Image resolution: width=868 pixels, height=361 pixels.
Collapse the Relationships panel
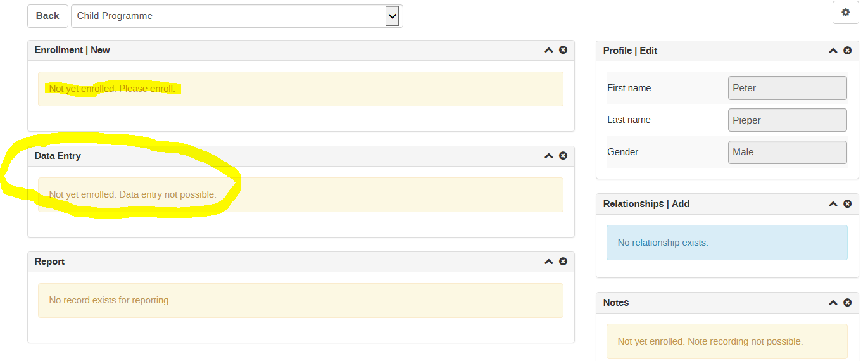click(x=833, y=204)
